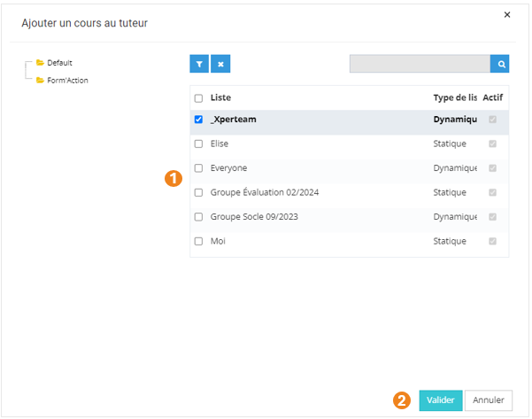The width and height of the screenshot is (532, 419).
Task: Check the Groupe Socle 09/2023 checkbox
Action: point(198,216)
